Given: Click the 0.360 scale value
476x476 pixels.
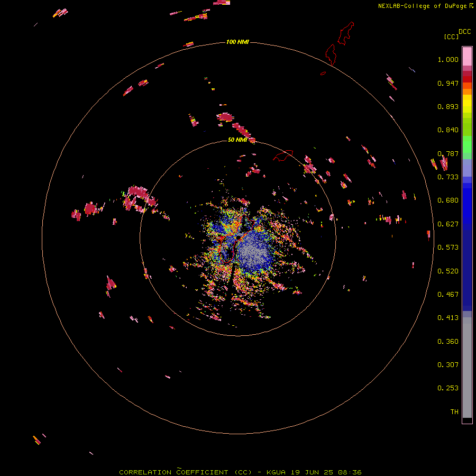Looking at the screenshot, I should click(x=448, y=342).
